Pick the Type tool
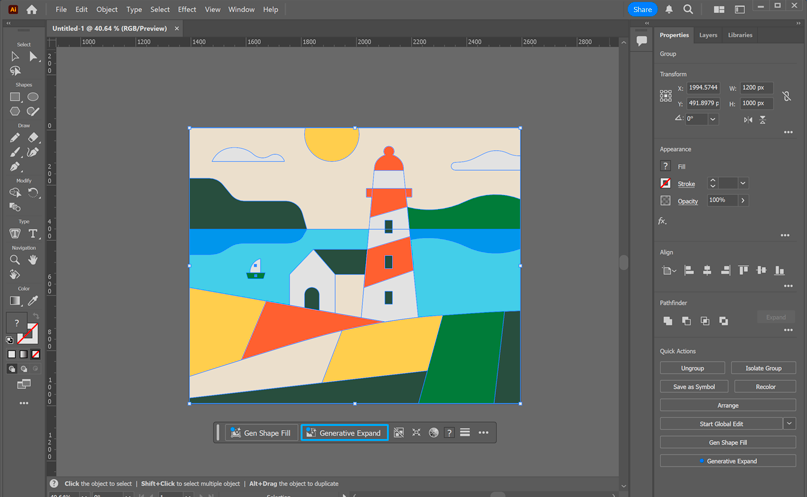Viewport: 807px width, 497px height. tap(33, 234)
